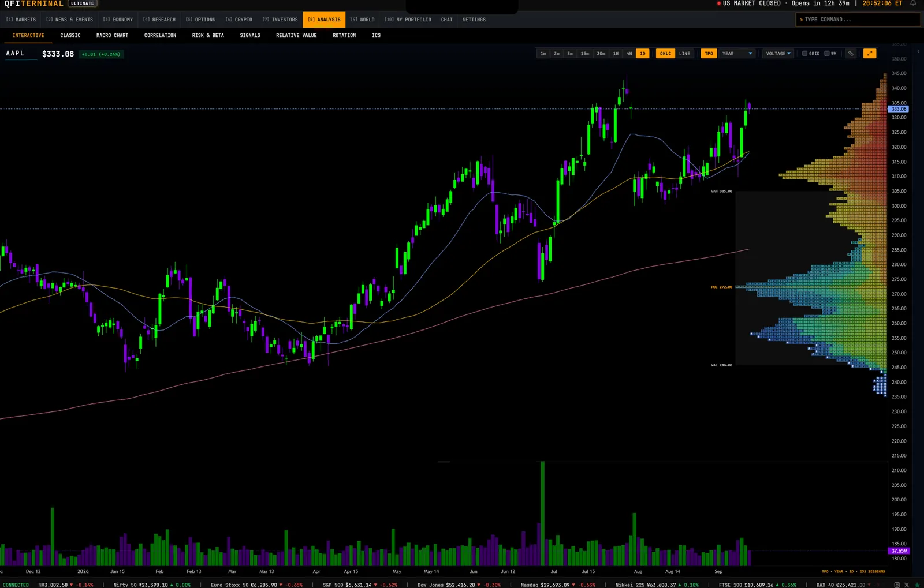Open the VOLTAGE color scheme dropdown

coord(778,54)
